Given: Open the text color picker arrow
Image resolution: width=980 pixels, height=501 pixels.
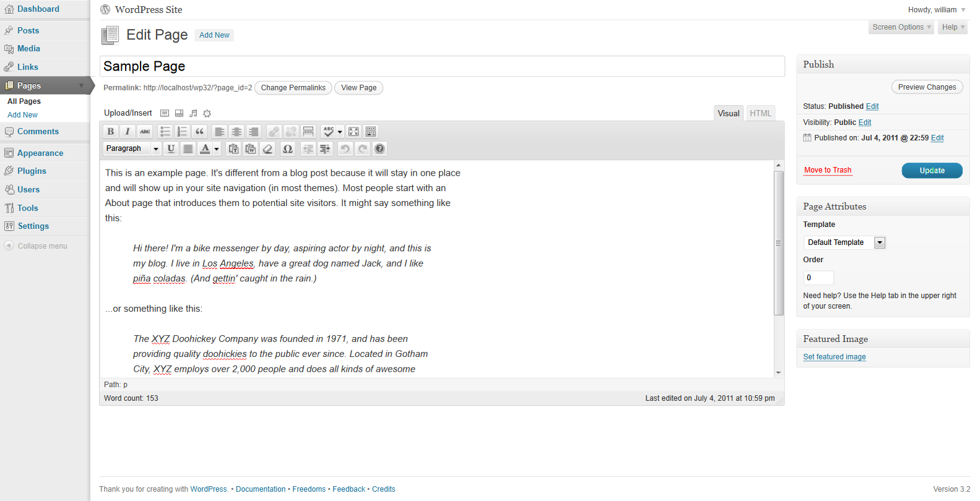Looking at the screenshot, I should (217, 148).
